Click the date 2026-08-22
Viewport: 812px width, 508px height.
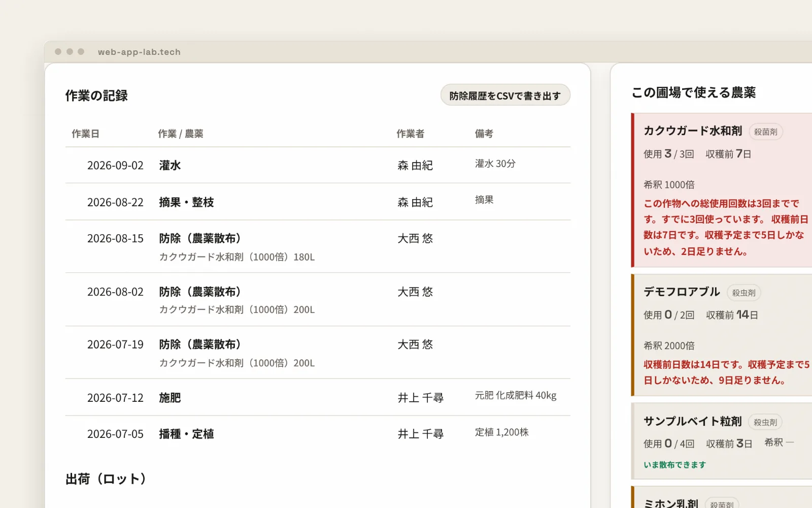[115, 202]
